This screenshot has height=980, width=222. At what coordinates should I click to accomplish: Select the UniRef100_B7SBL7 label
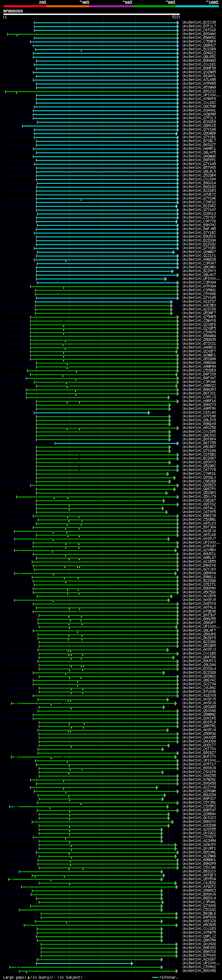(199, 141)
